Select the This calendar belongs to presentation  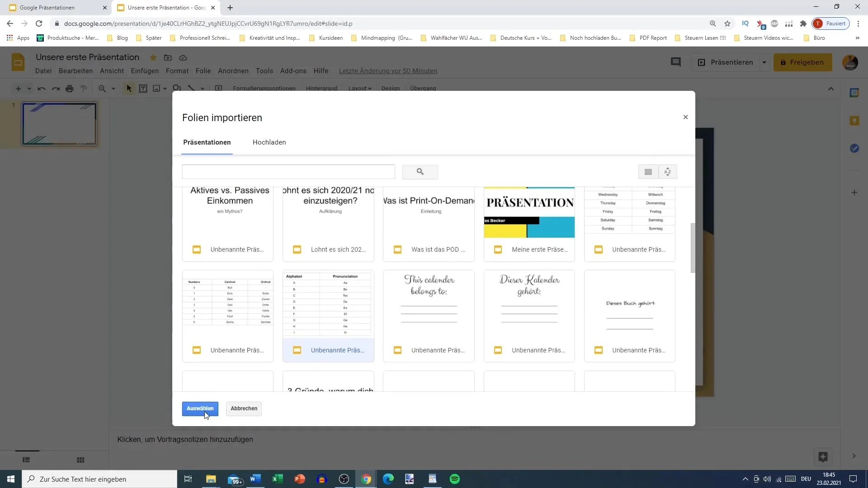tap(429, 316)
